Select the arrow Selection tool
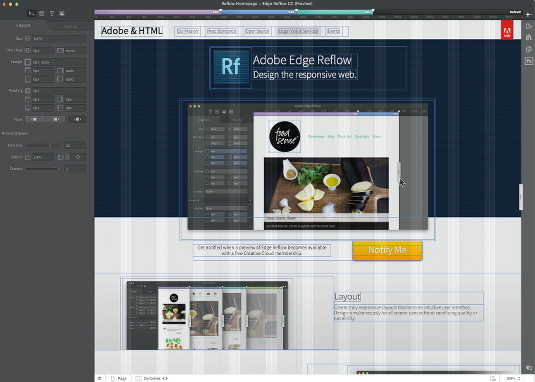This screenshot has width=535, height=382. (31, 14)
